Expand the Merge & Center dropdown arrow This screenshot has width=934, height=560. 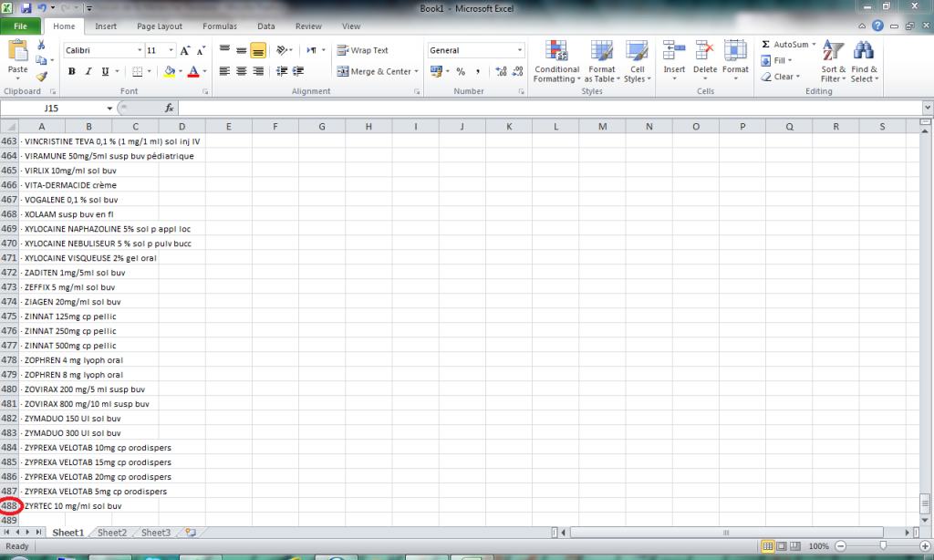coord(416,71)
